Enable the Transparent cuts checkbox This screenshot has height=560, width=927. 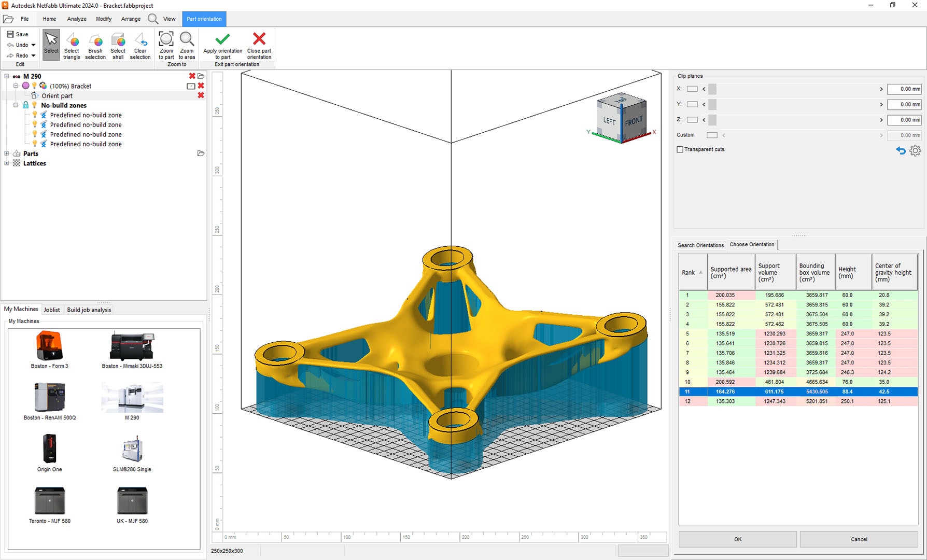pos(680,149)
